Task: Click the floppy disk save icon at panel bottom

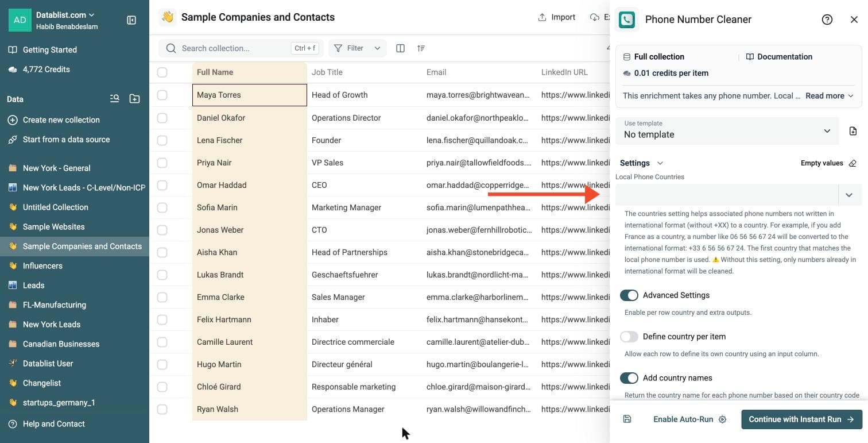Action: pos(627,419)
